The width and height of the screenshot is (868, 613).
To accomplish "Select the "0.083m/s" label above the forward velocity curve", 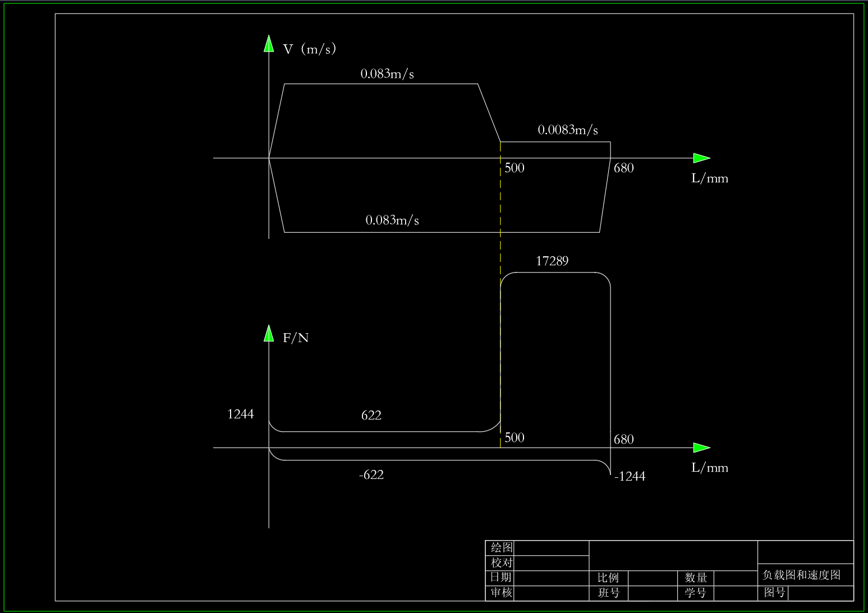I will [387, 74].
